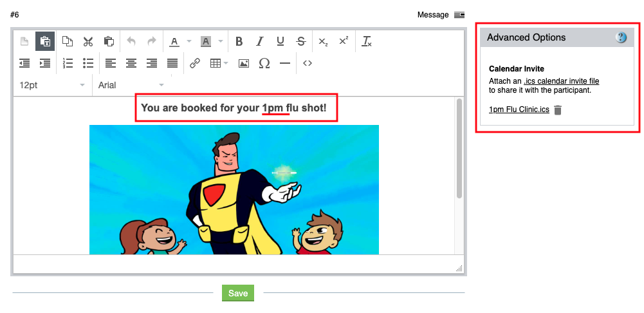644x313 pixels.
Task: Open the 12pt font size dropdown
Action: 53,85
